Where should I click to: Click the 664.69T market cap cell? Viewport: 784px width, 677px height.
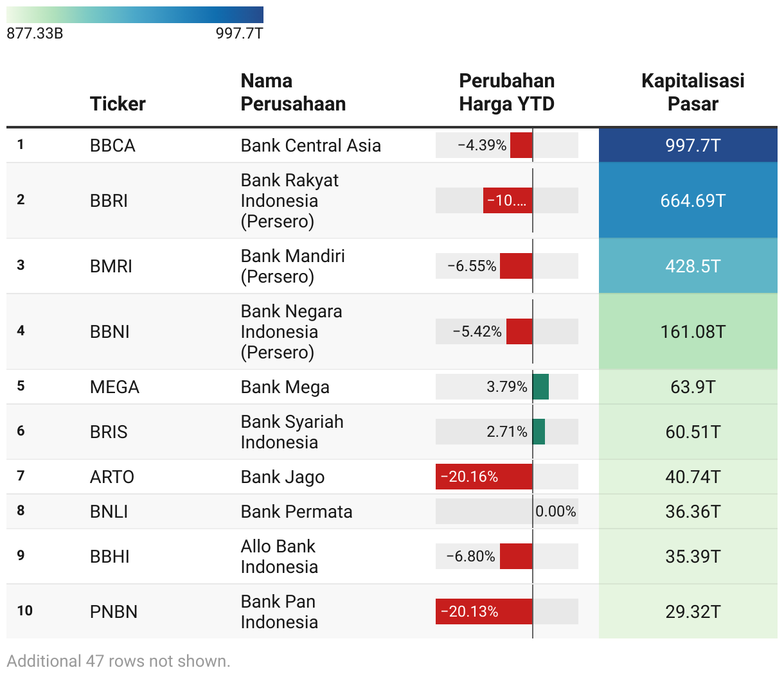click(x=688, y=201)
